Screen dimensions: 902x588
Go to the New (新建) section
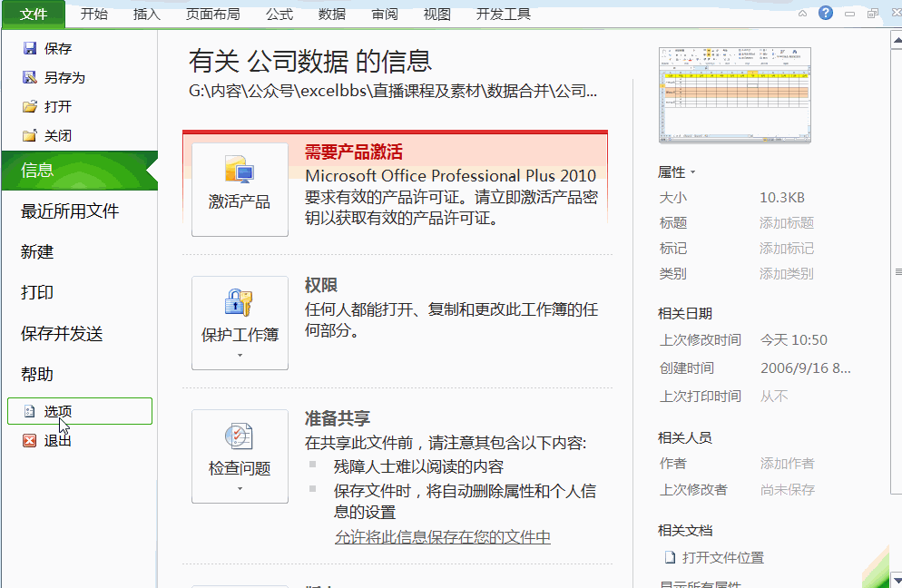point(37,252)
